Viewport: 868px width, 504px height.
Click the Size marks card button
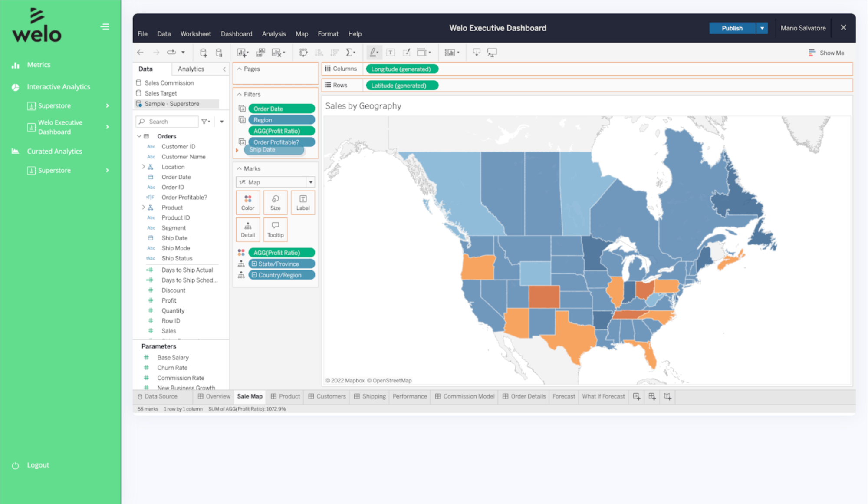coord(275,202)
